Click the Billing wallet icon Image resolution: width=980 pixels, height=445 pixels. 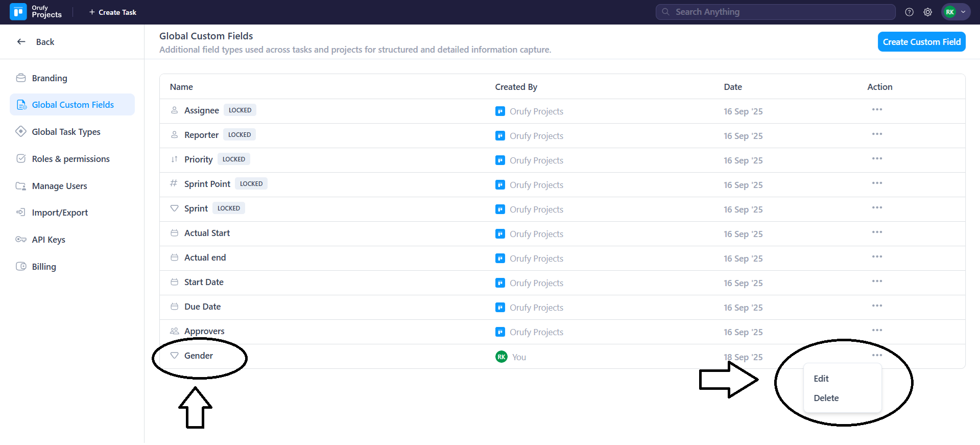21,267
